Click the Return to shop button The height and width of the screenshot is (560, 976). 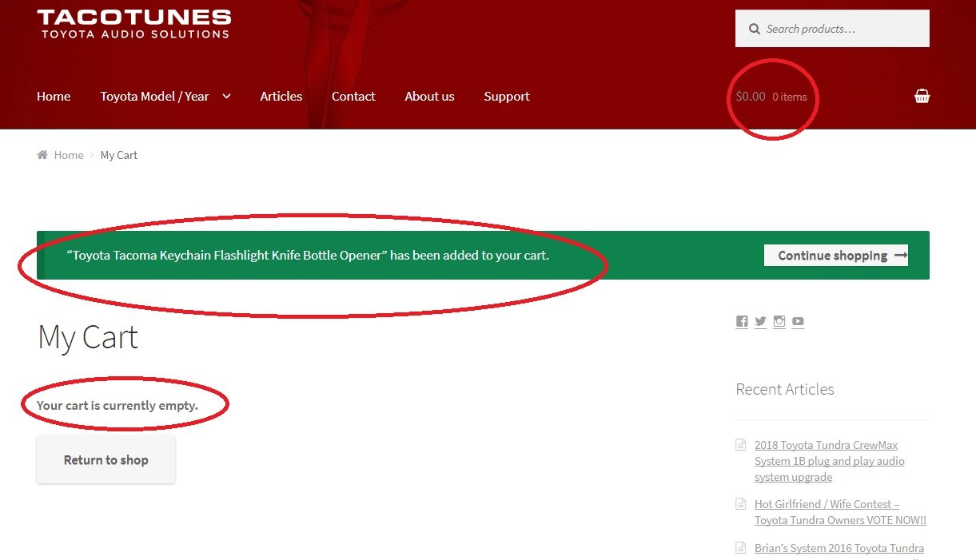(x=106, y=460)
